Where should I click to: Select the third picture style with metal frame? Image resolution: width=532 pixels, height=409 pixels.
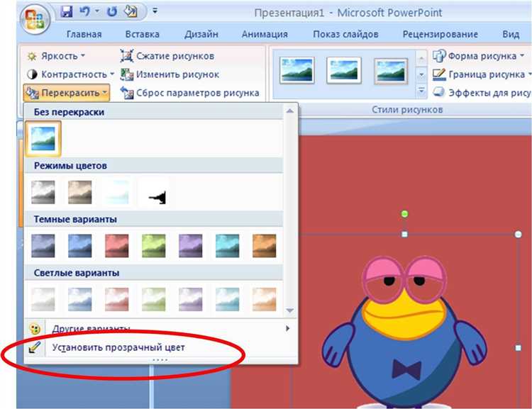(391, 71)
